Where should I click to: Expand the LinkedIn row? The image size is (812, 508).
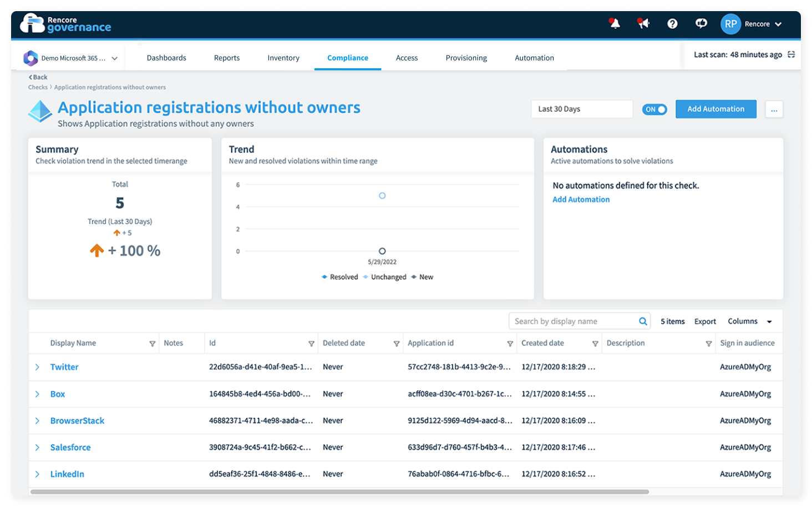pyautogui.click(x=37, y=474)
